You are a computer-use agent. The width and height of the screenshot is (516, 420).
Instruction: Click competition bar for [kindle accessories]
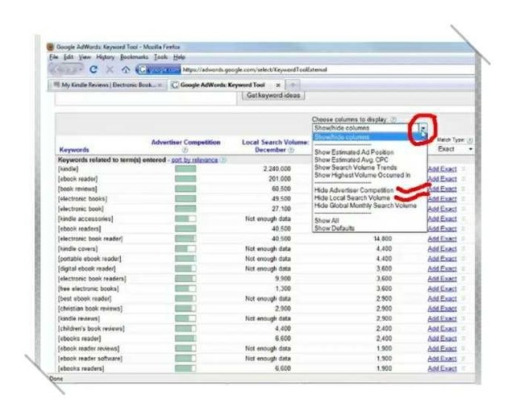185,219
